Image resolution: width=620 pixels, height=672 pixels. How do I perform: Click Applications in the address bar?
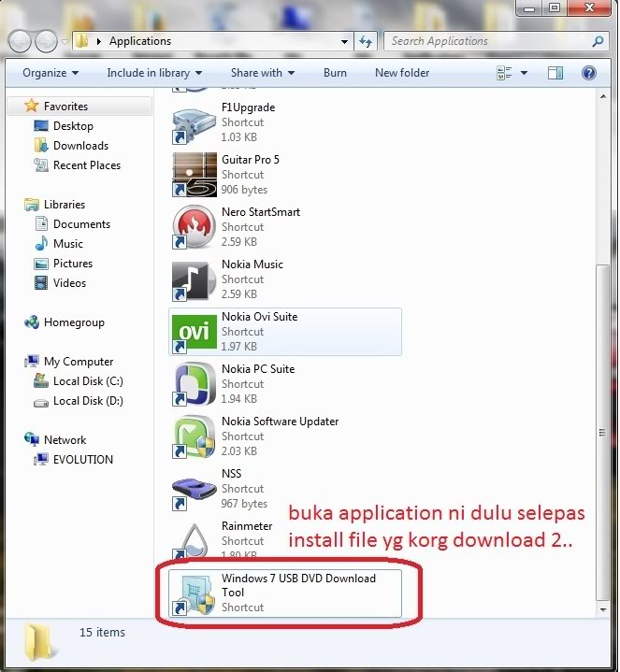[x=139, y=41]
